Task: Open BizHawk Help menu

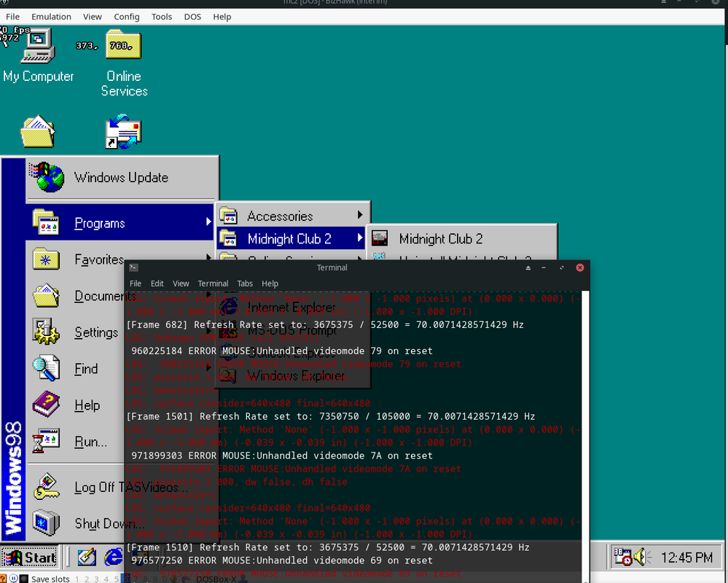Action: tap(222, 17)
